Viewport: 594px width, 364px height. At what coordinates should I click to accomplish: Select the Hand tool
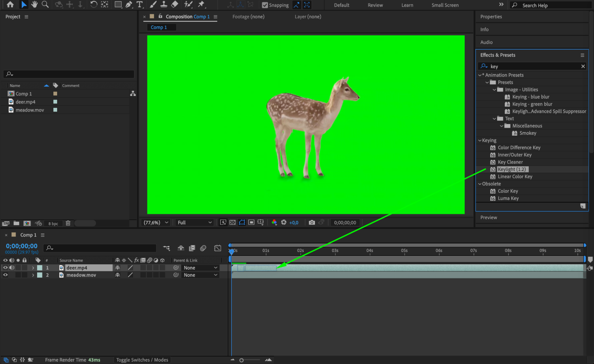click(x=34, y=4)
